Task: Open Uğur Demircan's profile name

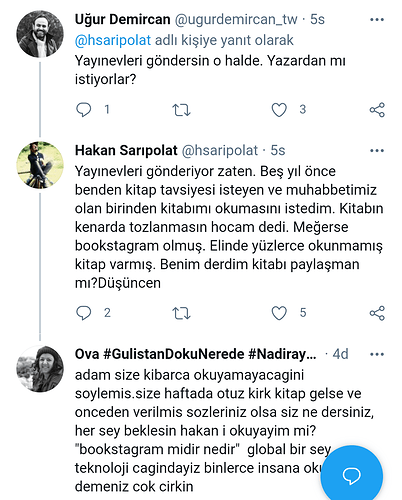Action: (123, 19)
